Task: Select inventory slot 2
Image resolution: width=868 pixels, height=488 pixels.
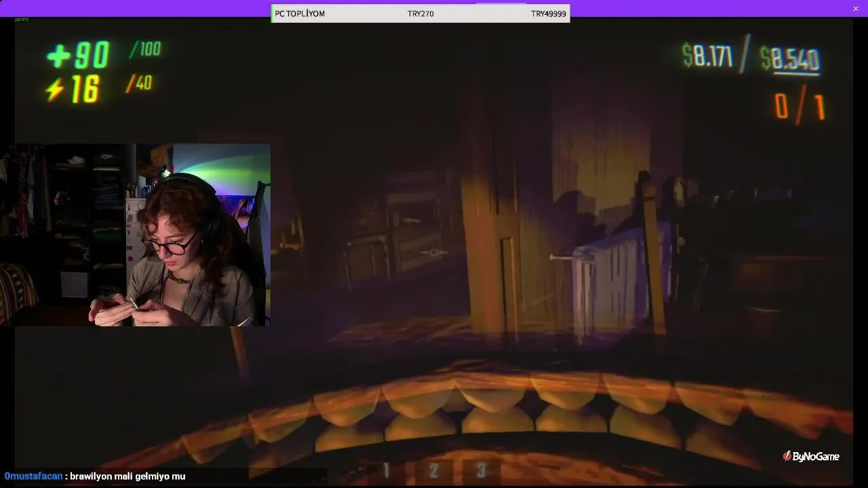Action: pyautogui.click(x=434, y=470)
